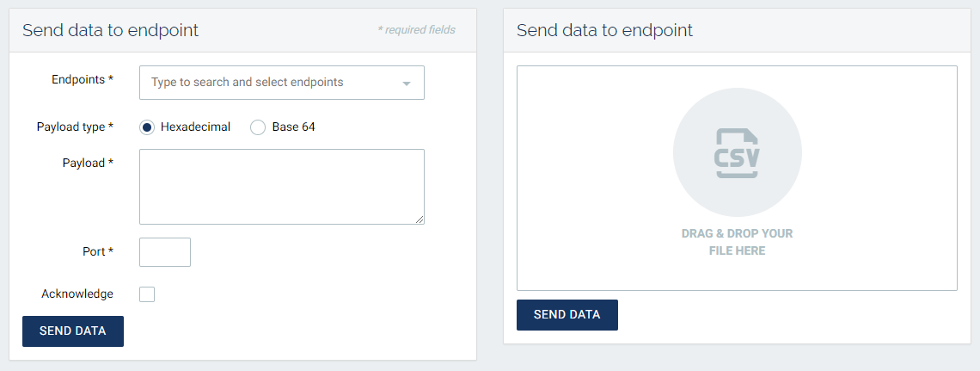
Task: Choose the Base 64 radio button
Action: click(x=258, y=127)
